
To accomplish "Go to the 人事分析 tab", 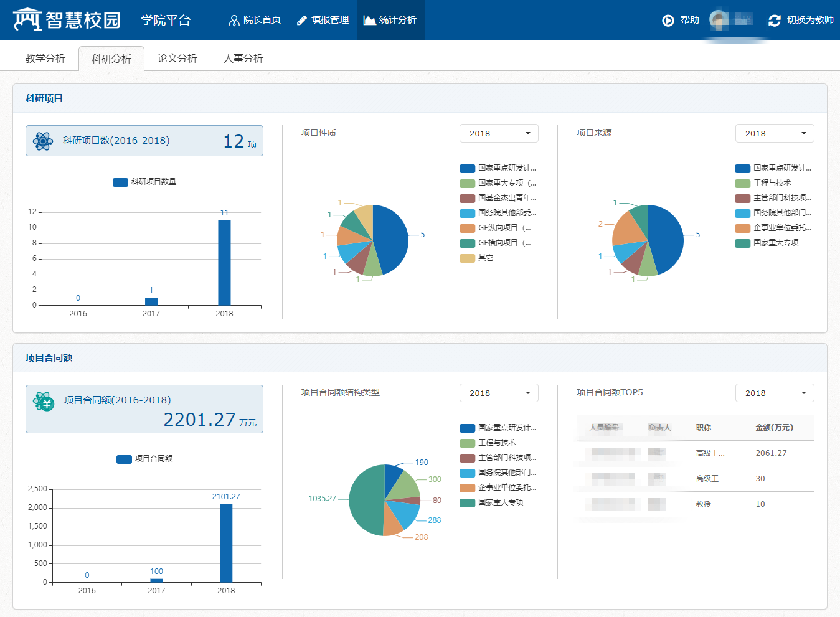I will point(243,59).
